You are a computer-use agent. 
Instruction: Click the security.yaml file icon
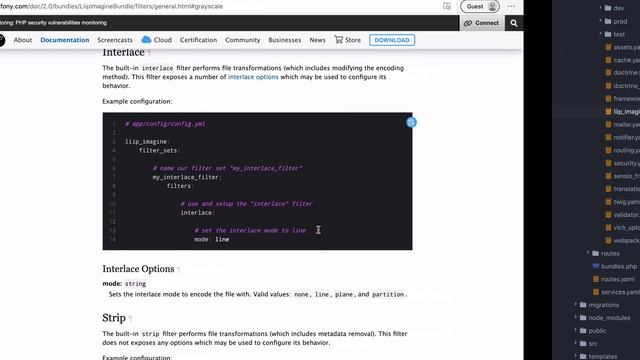(x=608, y=163)
